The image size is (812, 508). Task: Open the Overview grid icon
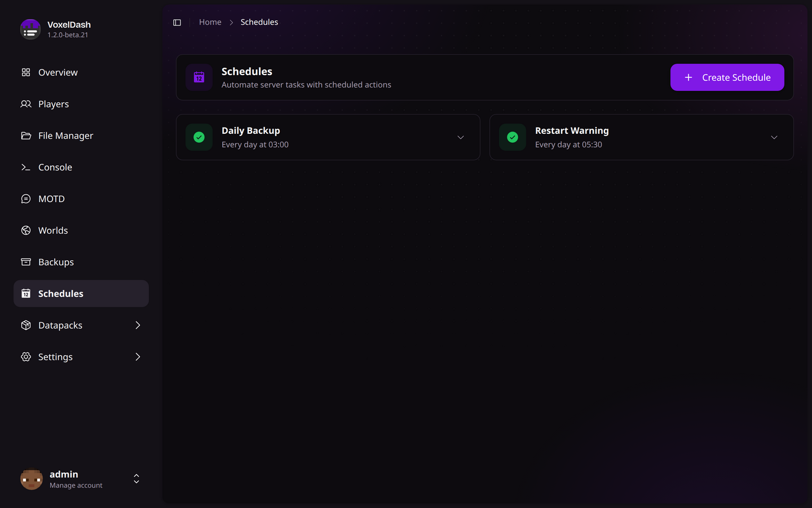pos(26,72)
